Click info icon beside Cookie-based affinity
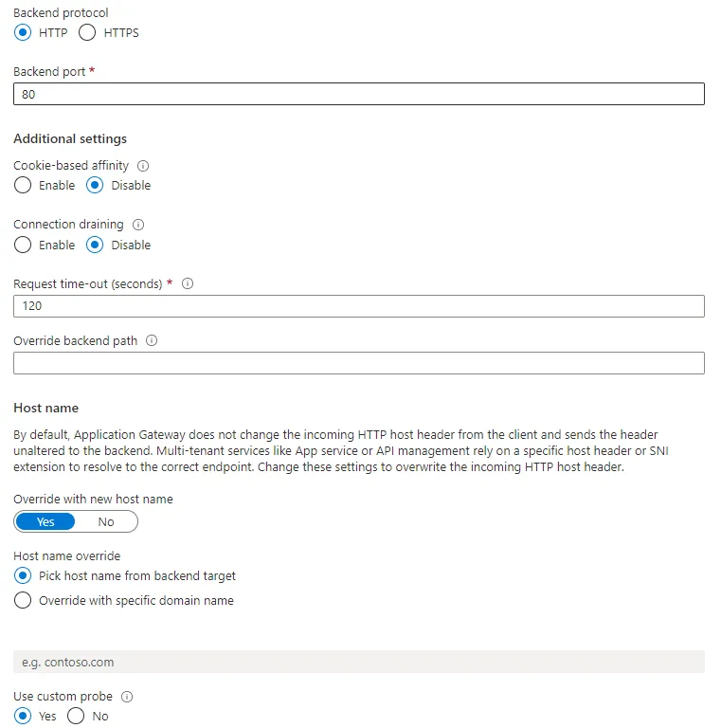 (143, 166)
